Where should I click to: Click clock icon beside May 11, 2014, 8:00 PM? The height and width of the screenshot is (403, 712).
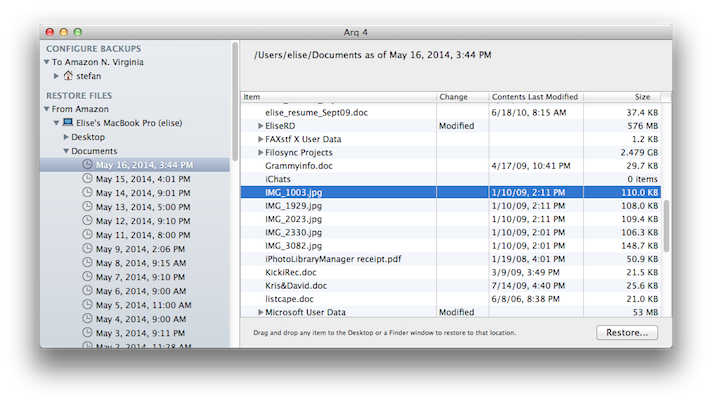87,235
